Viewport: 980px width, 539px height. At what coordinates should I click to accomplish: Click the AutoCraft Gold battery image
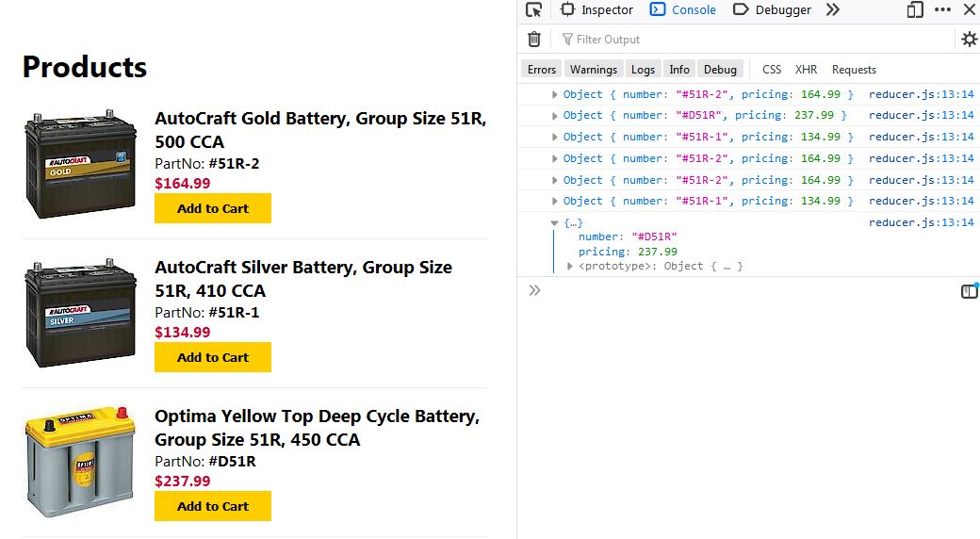pos(81,164)
